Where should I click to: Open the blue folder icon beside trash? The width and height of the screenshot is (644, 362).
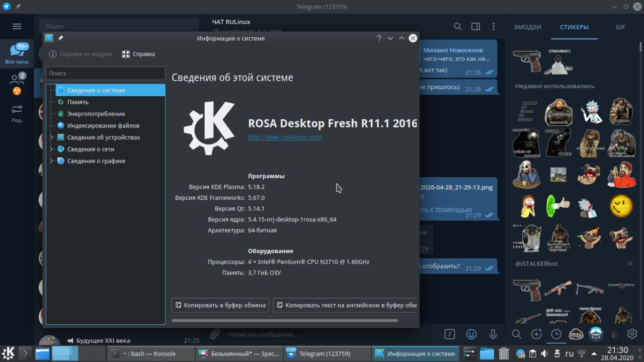pos(487,353)
